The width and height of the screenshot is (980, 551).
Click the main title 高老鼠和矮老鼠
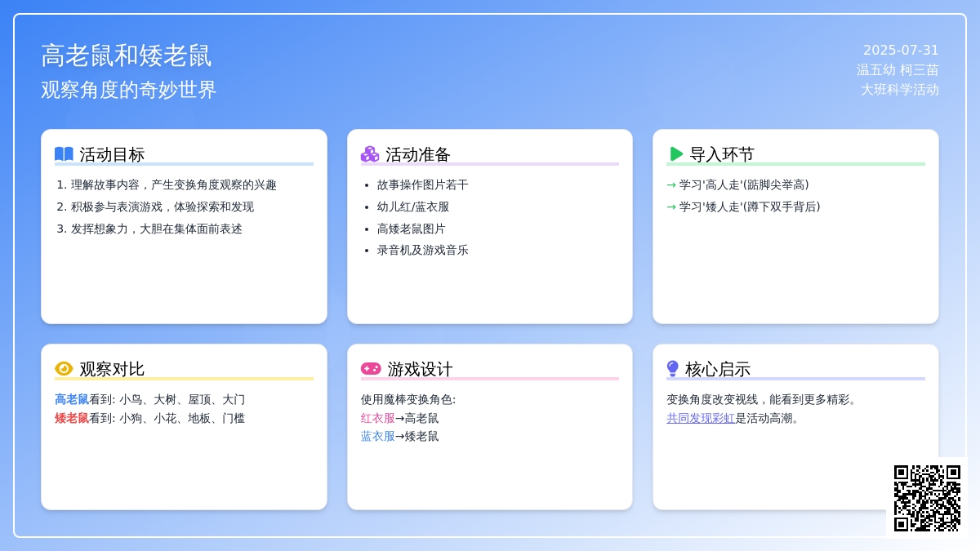127,56
